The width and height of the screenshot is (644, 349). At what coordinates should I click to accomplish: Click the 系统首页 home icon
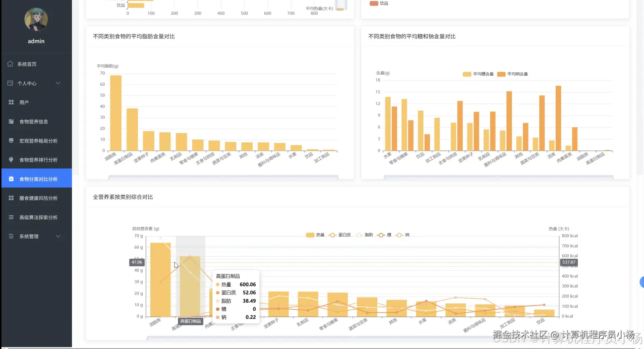10,64
